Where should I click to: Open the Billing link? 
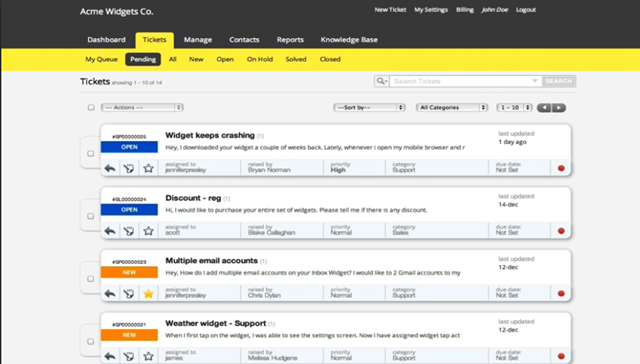465,10
